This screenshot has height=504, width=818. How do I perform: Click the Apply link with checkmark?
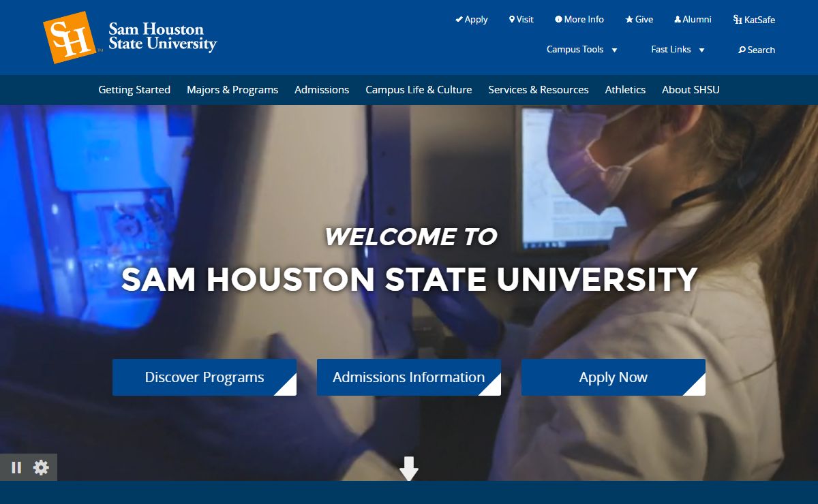(x=472, y=20)
